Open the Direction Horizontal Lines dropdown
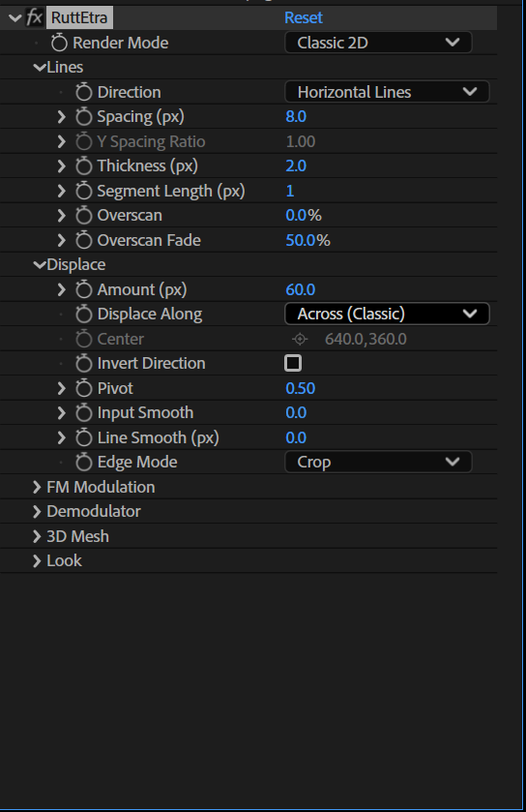The height and width of the screenshot is (812, 526). pos(387,92)
